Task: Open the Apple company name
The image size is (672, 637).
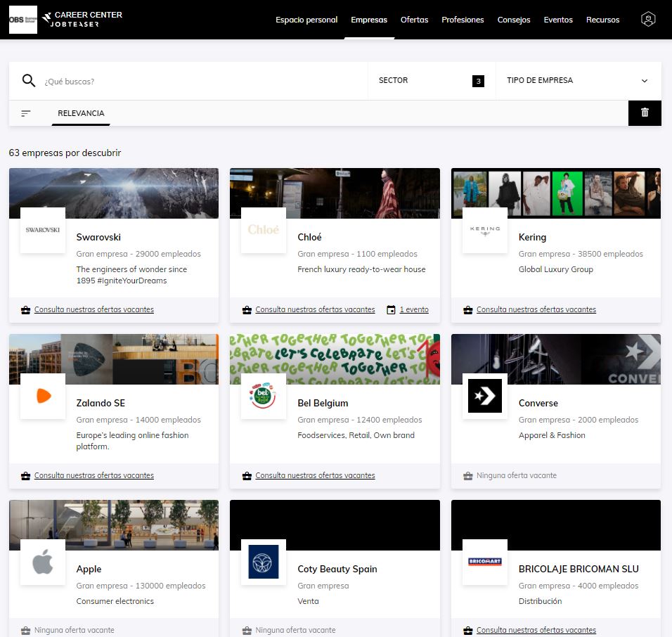Action: point(89,569)
